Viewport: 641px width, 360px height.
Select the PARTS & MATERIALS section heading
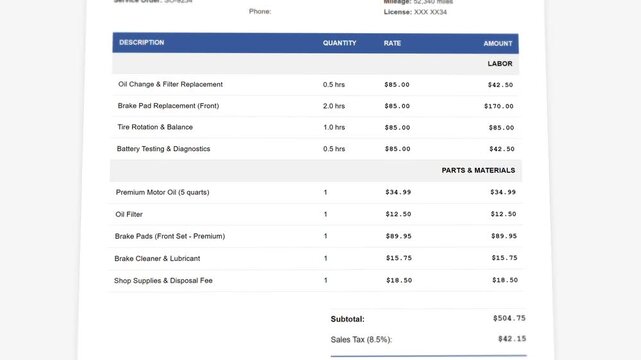pos(478,170)
